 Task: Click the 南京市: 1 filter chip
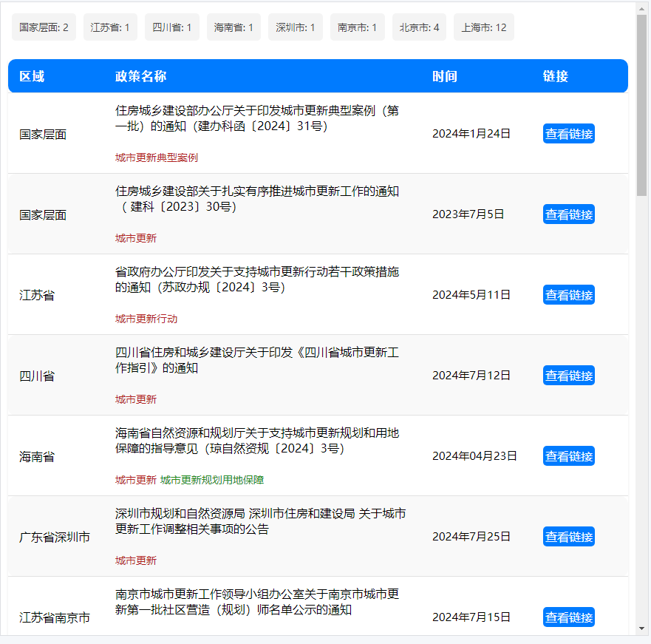pos(357,27)
